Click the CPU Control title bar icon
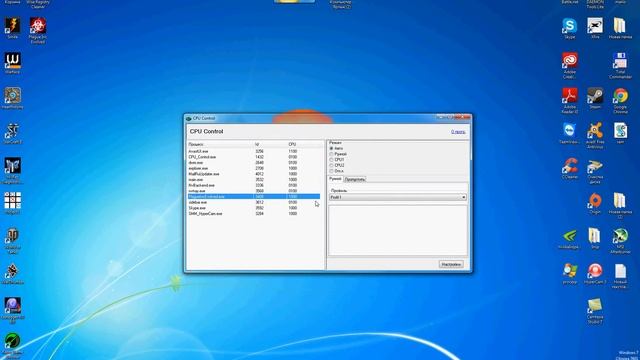The width and height of the screenshot is (640, 360). click(189, 118)
